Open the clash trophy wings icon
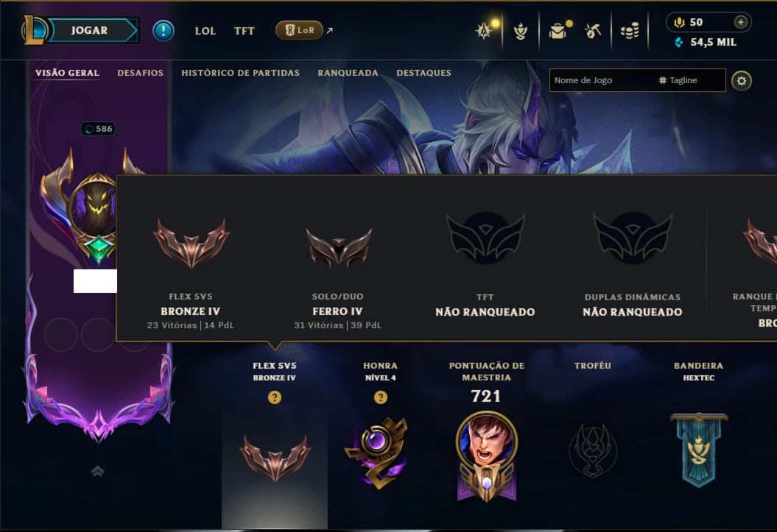 pyautogui.click(x=520, y=31)
